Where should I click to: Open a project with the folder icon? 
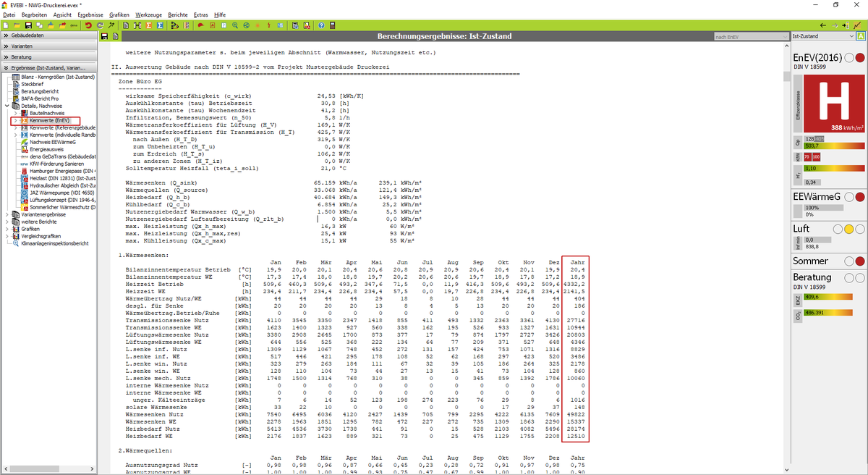17,25
